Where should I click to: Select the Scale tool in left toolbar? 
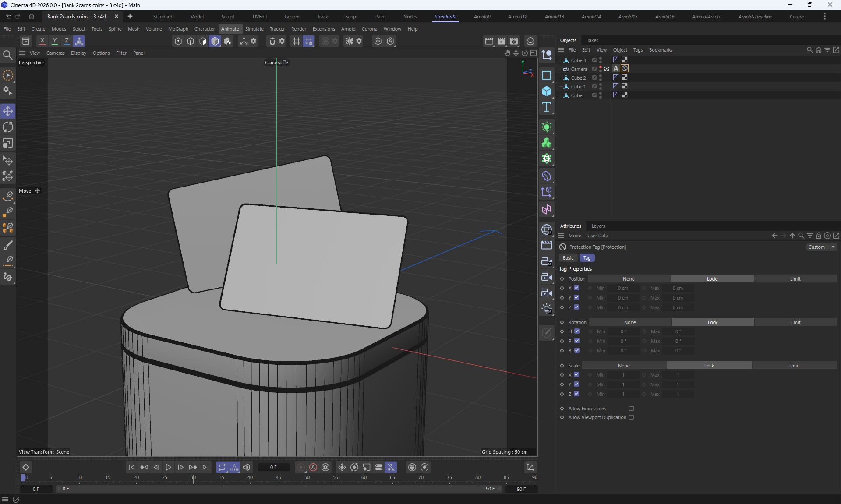point(8,143)
